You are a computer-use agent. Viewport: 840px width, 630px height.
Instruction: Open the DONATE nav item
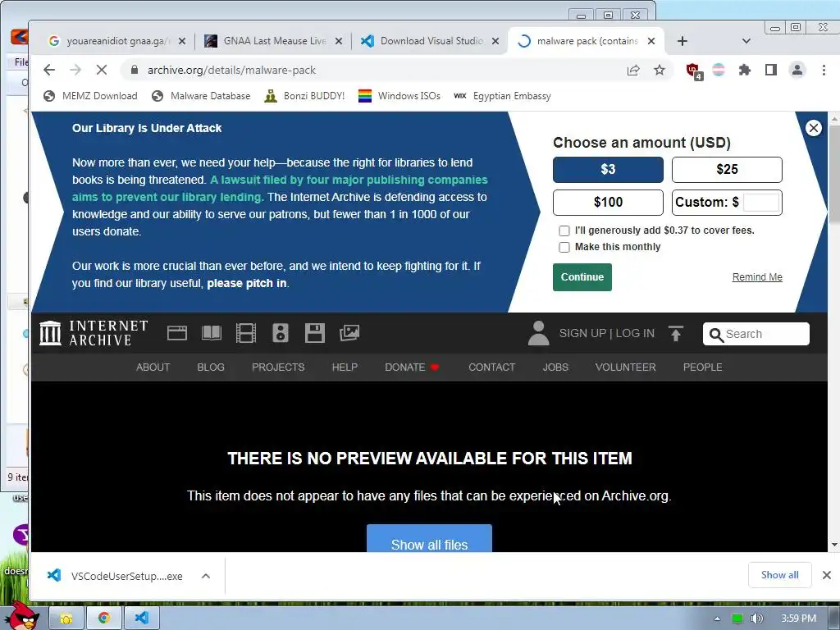click(x=412, y=367)
